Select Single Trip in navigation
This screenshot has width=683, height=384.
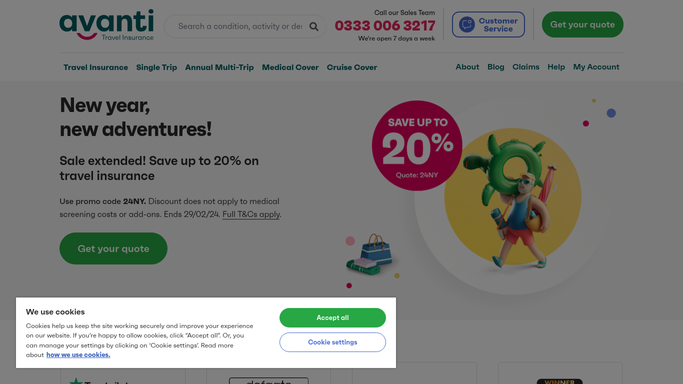tap(156, 67)
